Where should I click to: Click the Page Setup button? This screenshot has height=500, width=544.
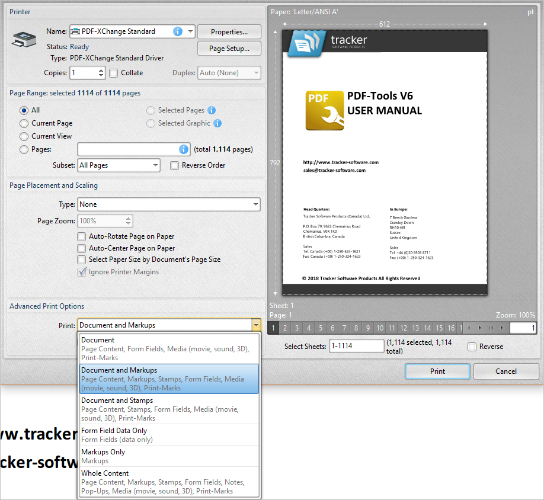point(229,49)
